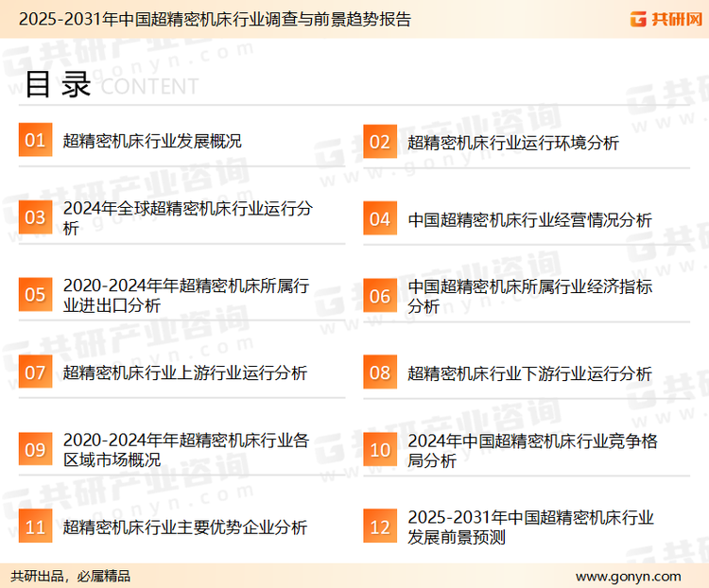Open www.gonyn.com link in the footer
The image size is (709, 588).
[x=628, y=577]
